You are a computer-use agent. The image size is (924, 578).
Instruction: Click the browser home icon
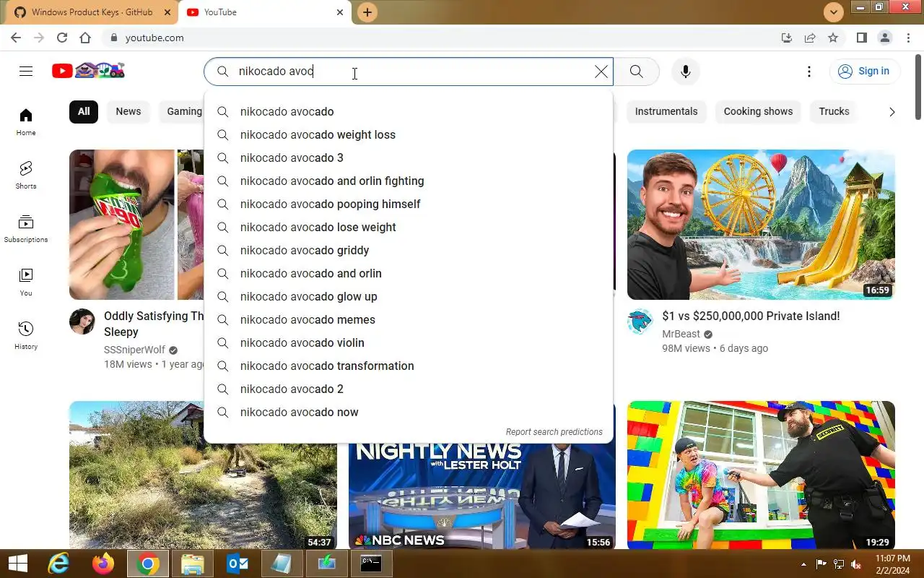pos(85,38)
